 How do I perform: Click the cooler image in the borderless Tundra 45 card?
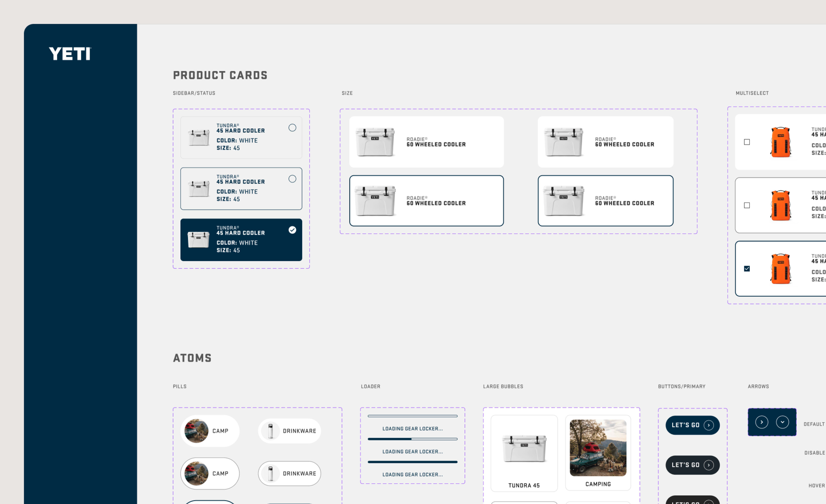coord(199,137)
